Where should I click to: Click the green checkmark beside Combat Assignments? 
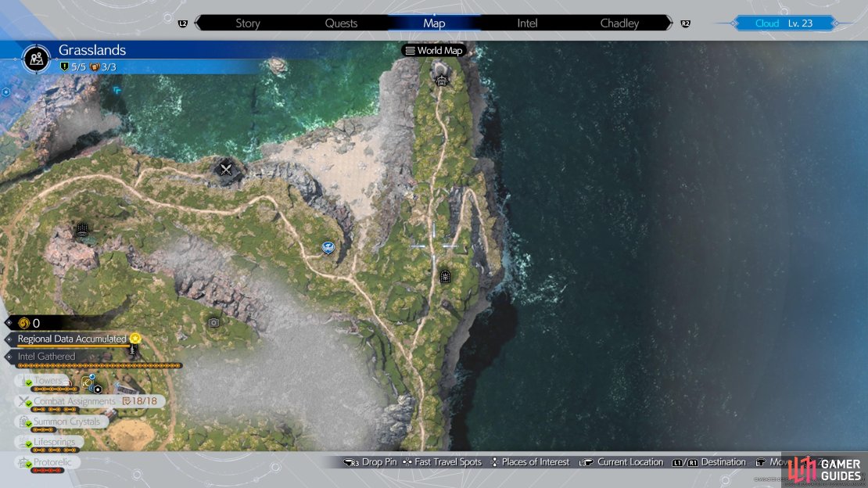coord(29,404)
